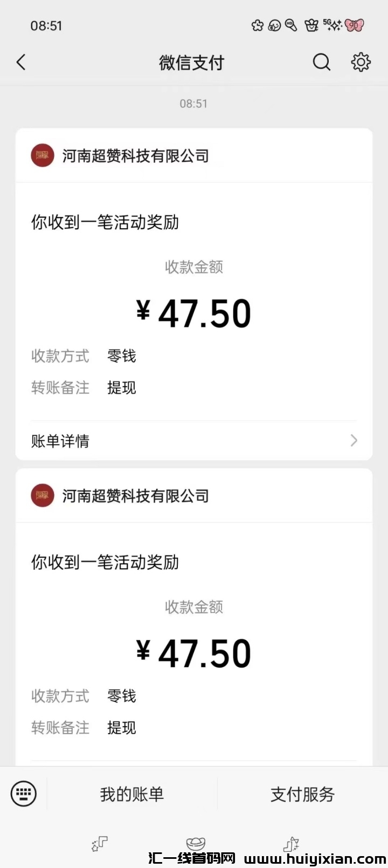Screen dimensions: 388x868
Task: Switch to keyboard input mode
Action: click(24, 794)
